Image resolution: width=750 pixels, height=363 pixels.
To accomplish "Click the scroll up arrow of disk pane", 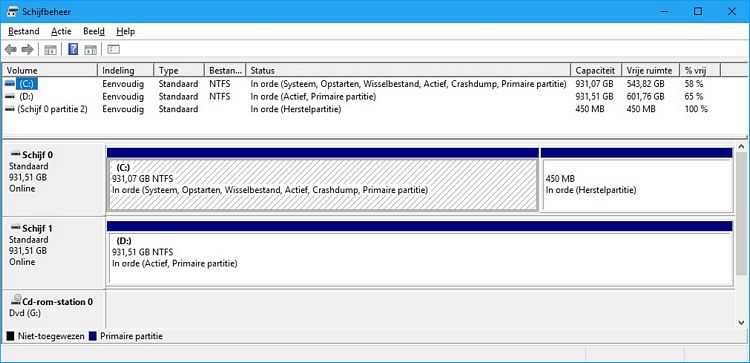I will [x=742, y=147].
